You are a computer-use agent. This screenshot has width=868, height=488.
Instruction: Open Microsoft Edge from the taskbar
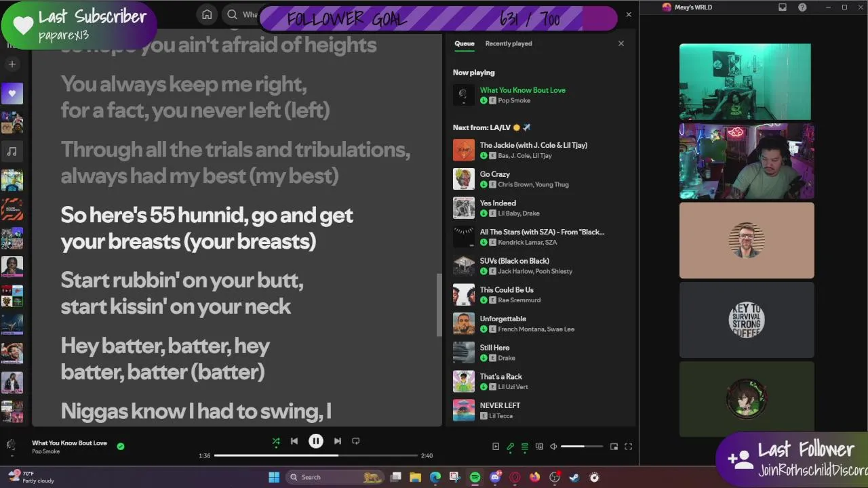click(x=435, y=477)
